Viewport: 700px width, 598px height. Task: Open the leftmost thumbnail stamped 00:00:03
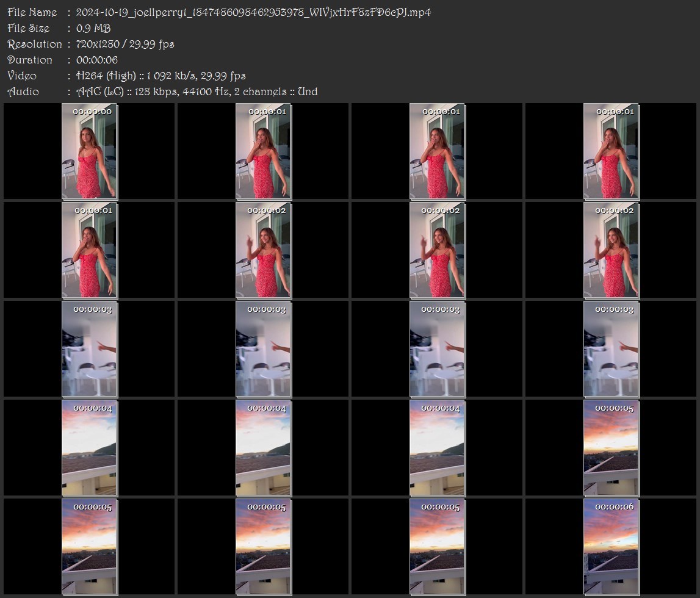89,349
